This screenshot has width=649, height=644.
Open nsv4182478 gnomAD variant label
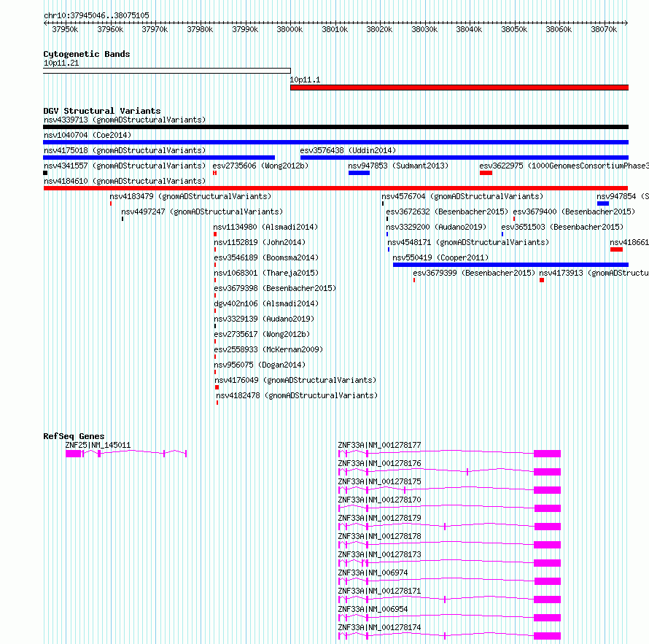[298, 396]
